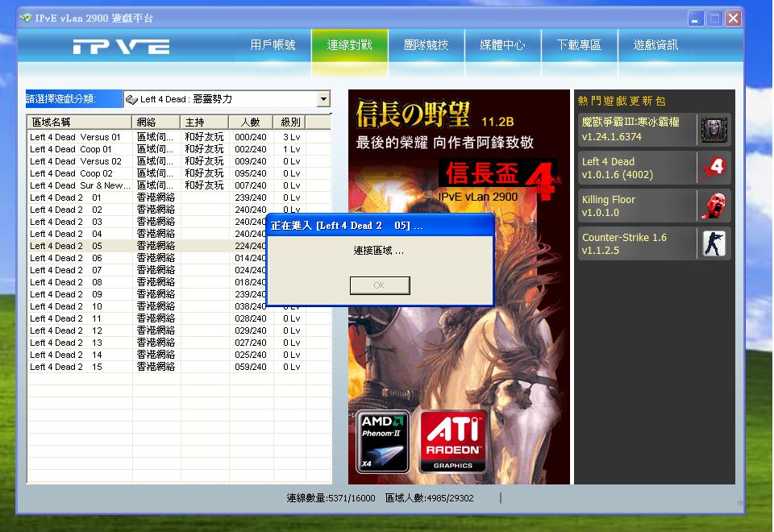
Task: Select row Left 4 Dead Sur & New...
Action: pos(179,185)
